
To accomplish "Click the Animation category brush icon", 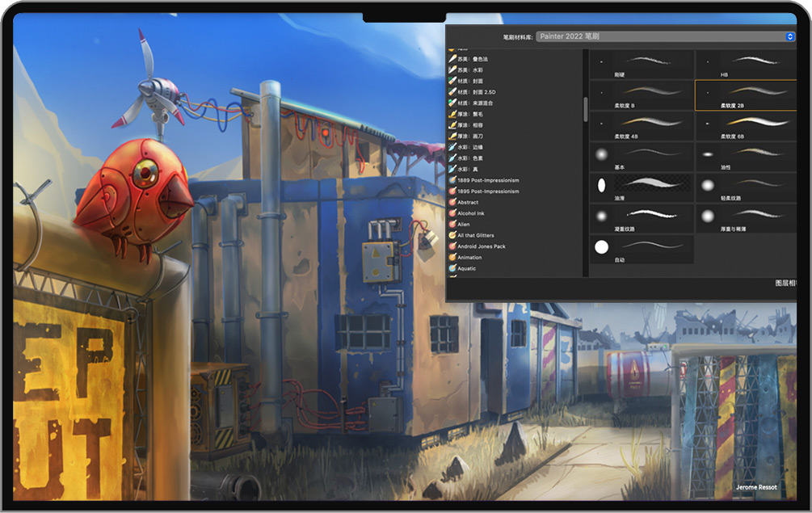I will 452,257.
